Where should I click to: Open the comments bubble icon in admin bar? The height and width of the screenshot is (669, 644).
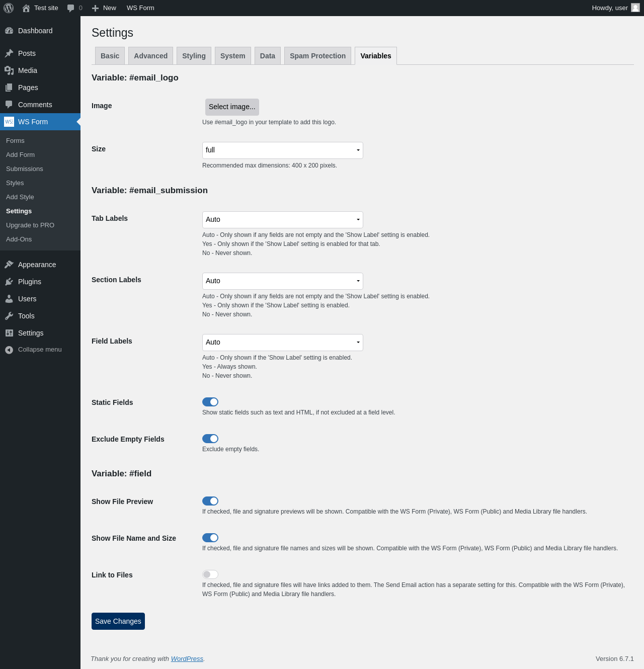[70, 8]
